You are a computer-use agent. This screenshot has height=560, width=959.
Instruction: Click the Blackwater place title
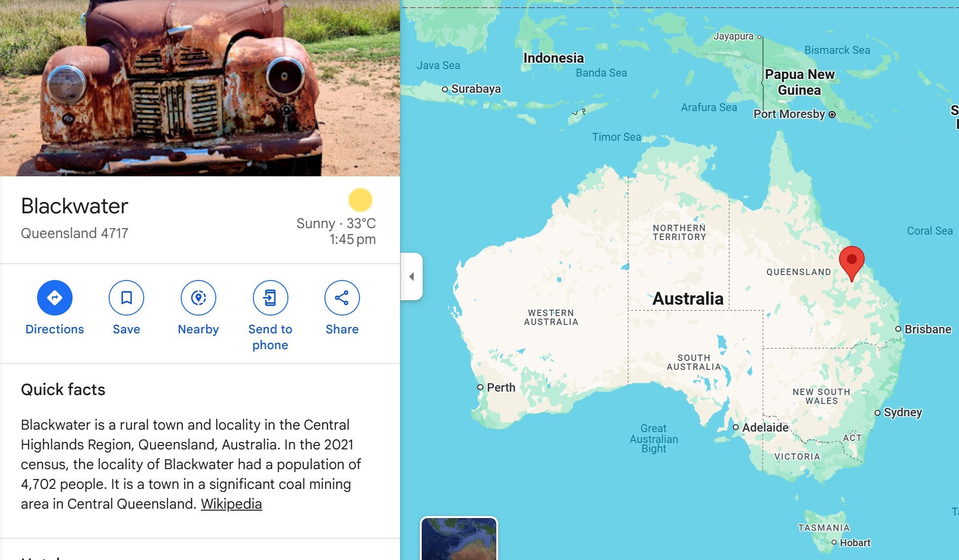click(x=75, y=206)
